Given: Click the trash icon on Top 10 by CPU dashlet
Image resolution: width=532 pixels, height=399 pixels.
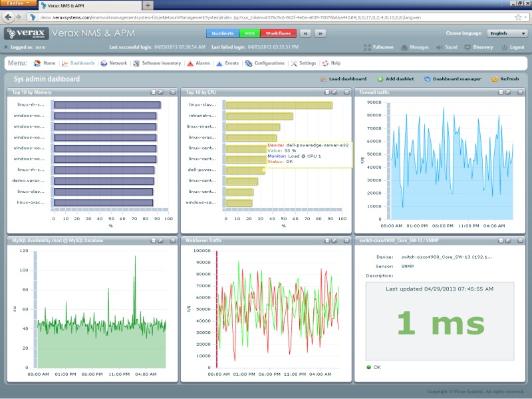Looking at the screenshot, I should point(327,92).
